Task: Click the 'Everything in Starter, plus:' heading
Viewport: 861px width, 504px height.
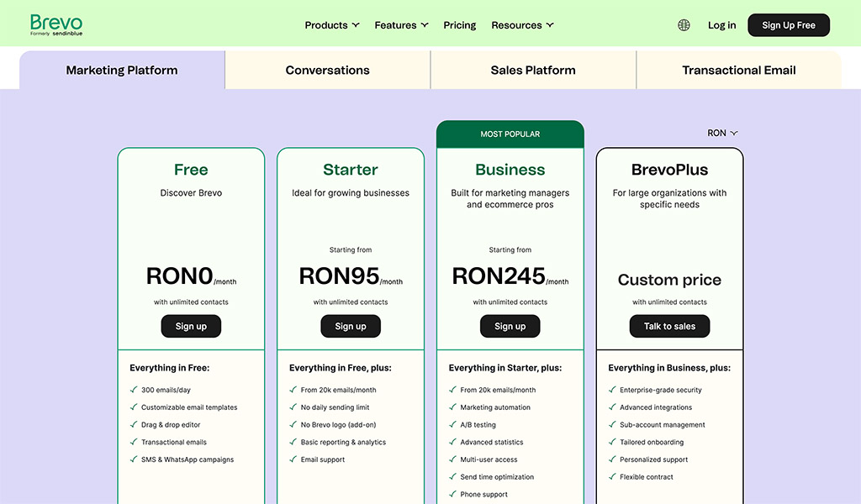Action: pyautogui.click(x=505, y=368)
